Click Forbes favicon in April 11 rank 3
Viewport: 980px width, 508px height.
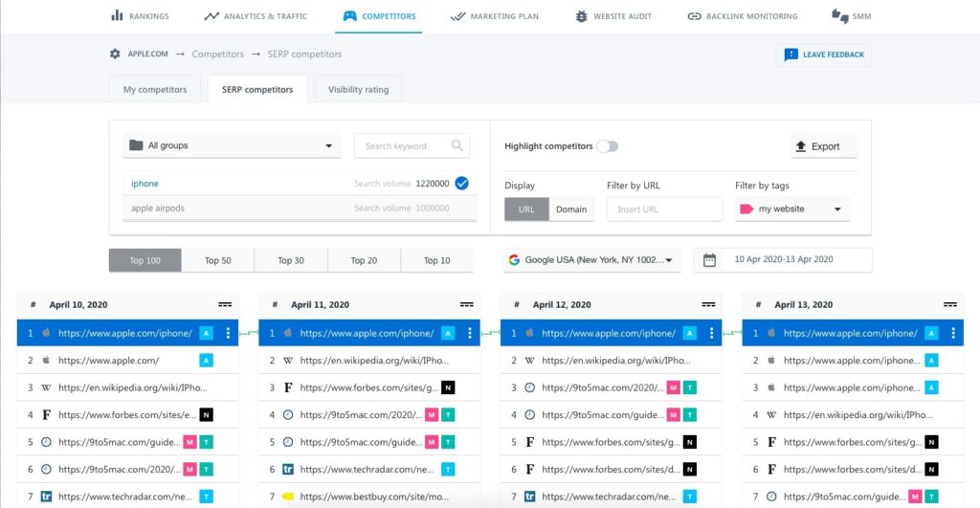coord(288,388)
